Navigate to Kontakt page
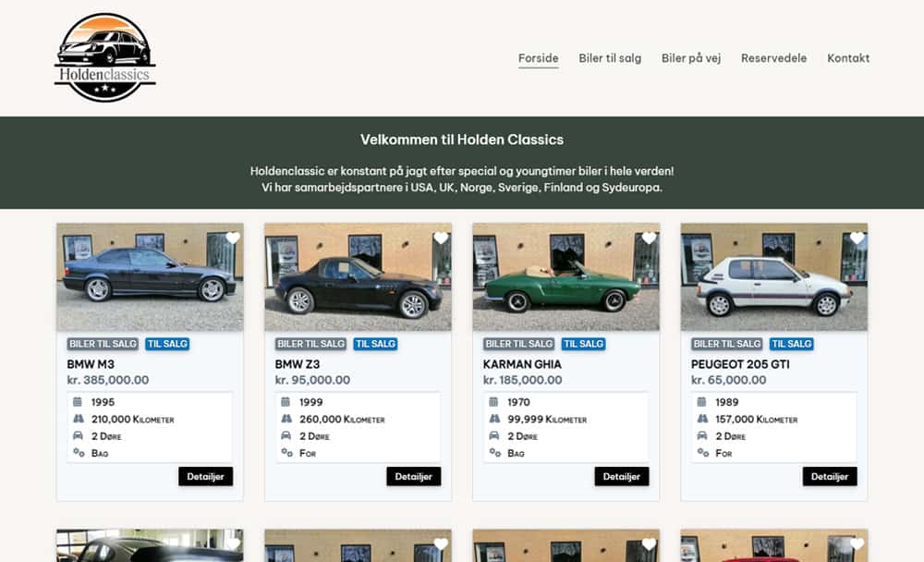 click(x=848, y=58)
